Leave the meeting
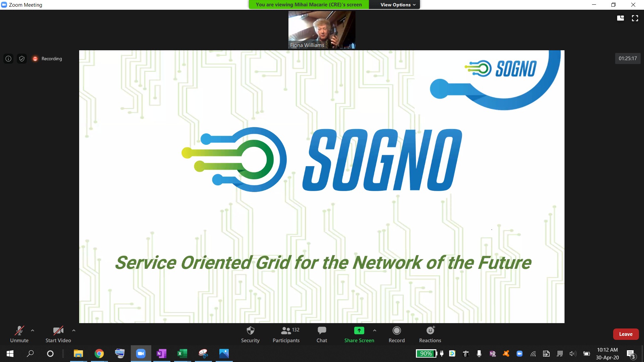644x362 pixels. [626, 334]
